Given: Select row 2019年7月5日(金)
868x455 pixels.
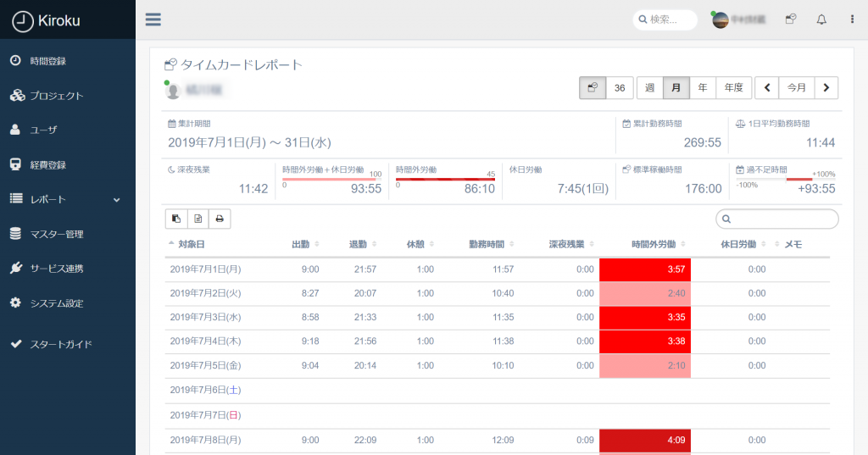Looking at the screenshot, I should (x=497, y=366).
